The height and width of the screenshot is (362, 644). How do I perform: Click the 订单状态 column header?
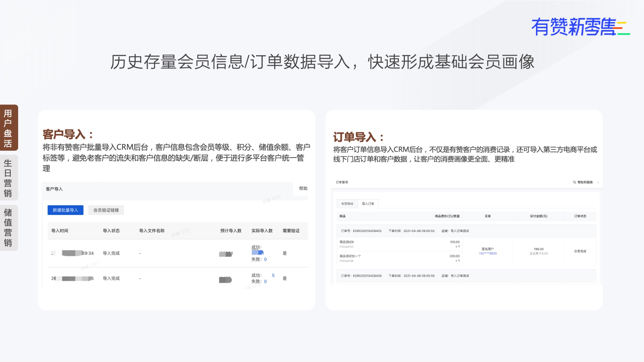point(580,216)
